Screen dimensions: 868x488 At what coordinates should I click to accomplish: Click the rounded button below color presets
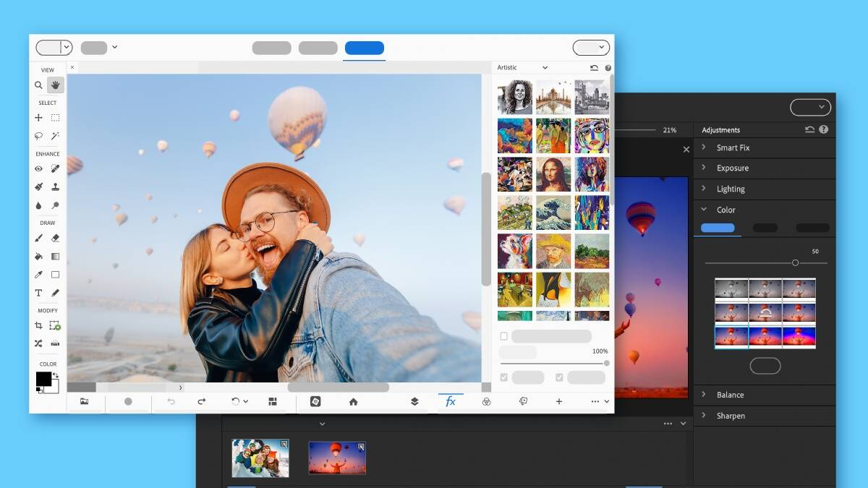pos(765,366)
